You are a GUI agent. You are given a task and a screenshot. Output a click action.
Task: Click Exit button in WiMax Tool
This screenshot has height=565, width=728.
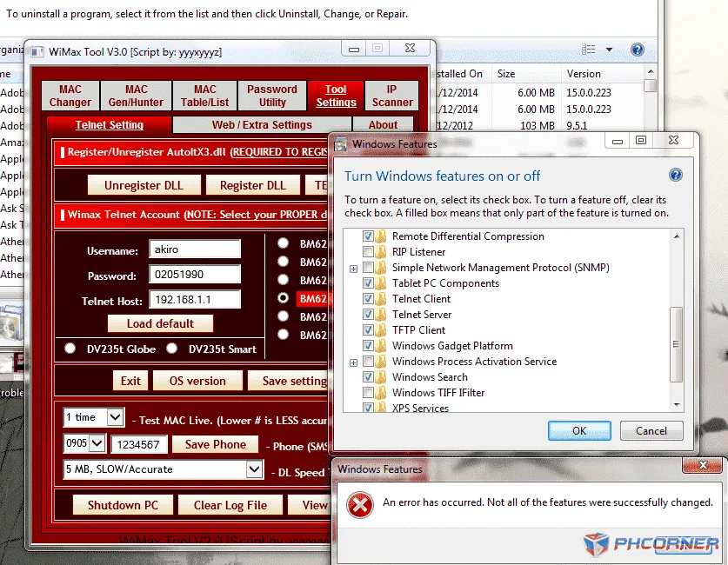pos(130,381)
